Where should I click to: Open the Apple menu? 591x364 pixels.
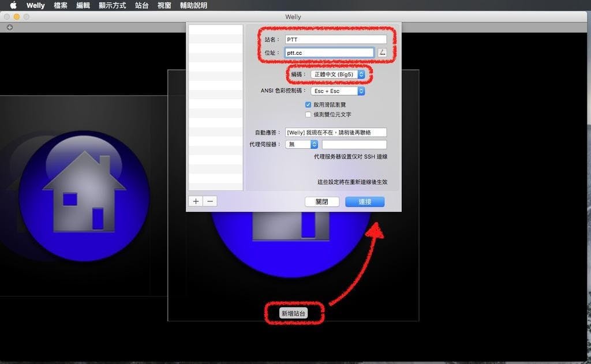point(13,5)
